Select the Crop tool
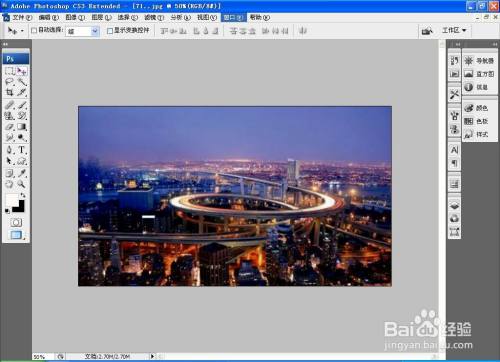 [x=9, y=92]
